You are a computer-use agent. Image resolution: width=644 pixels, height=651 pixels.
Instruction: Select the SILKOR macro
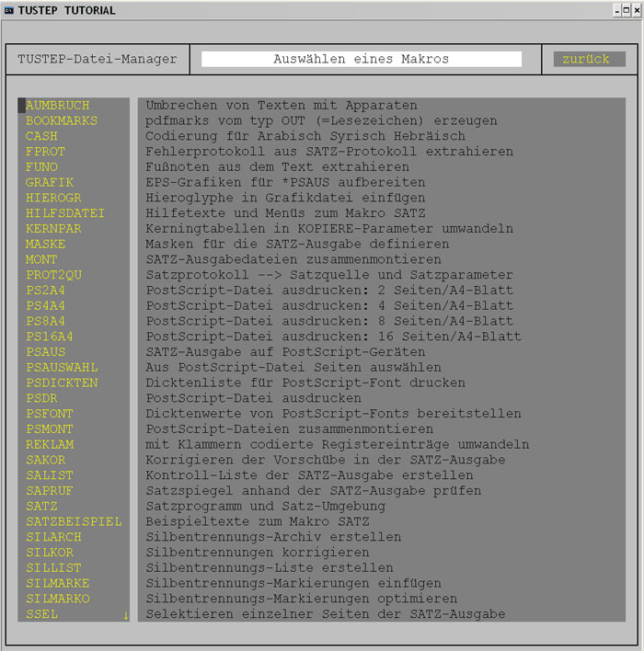pos(49,553)
